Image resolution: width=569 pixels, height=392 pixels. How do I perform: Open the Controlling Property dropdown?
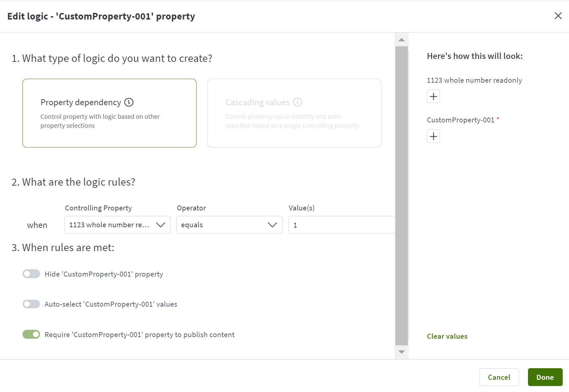117,225
